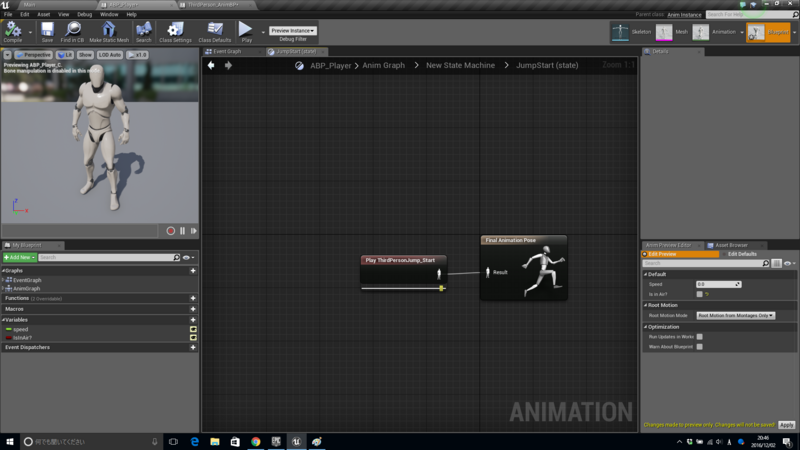Open Windows Start menu
800x450 pixels.
tap(10, 442)
